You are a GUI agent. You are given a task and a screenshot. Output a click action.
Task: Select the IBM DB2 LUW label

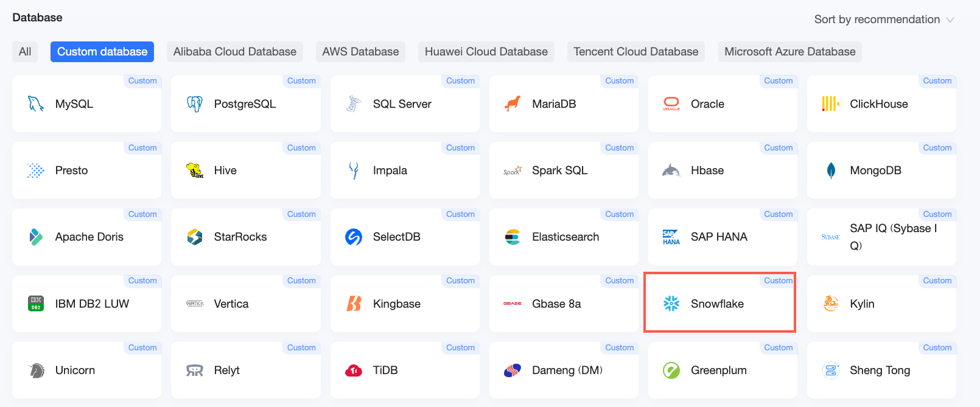coord(92,303)
